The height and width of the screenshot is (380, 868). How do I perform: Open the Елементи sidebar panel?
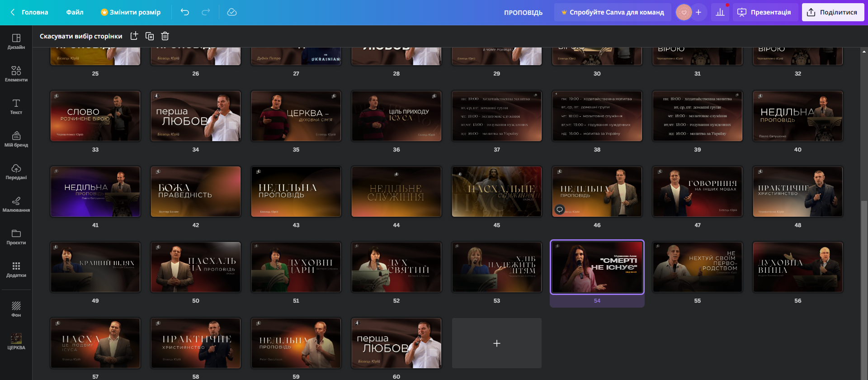click(16, 74)
